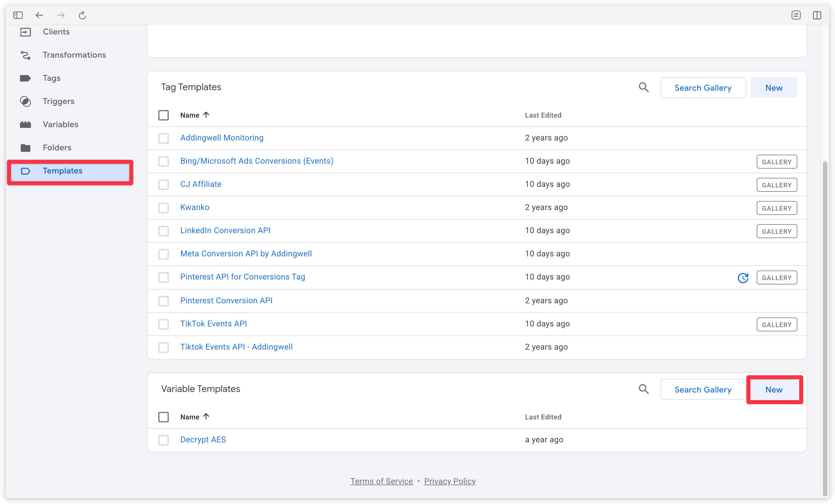Check the LinkedIn Conversion API checkbox

[163, 231]
